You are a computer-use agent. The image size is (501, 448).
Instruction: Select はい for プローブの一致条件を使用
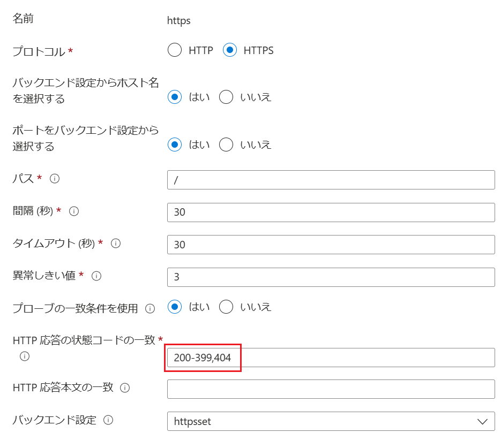[x=175, y=307]
